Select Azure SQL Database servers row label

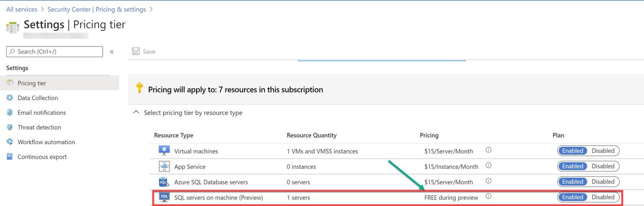[x=211, y=182]
